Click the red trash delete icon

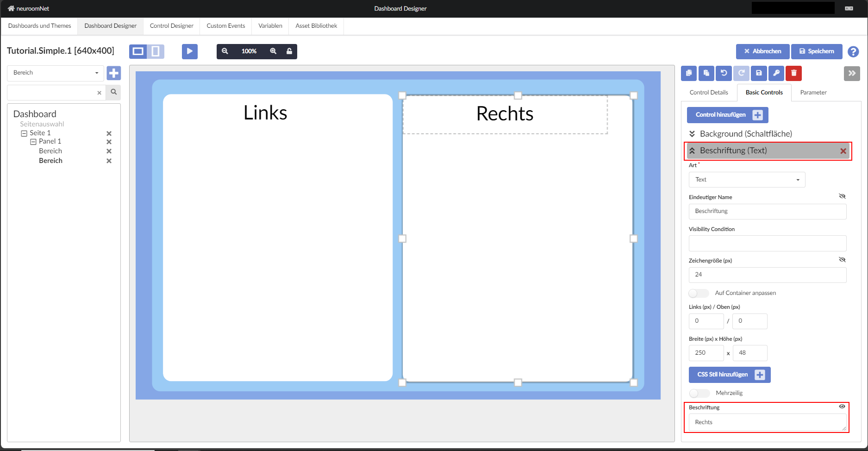tap(793, 73)
